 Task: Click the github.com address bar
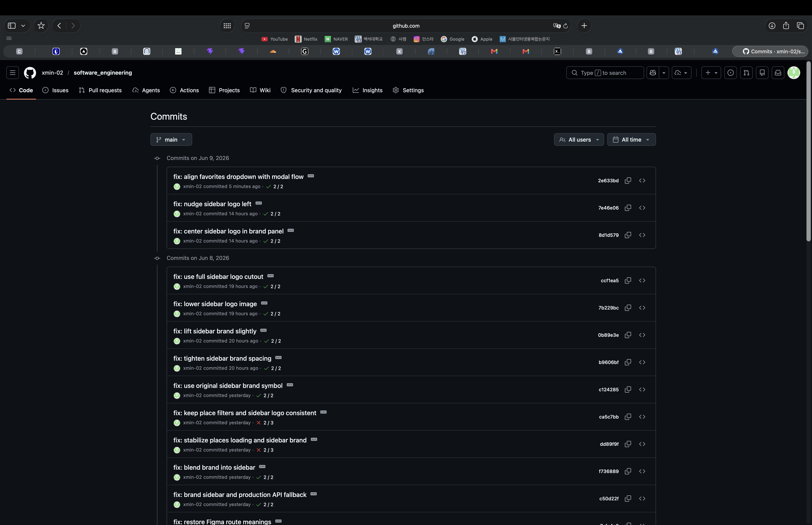point(405,25)
